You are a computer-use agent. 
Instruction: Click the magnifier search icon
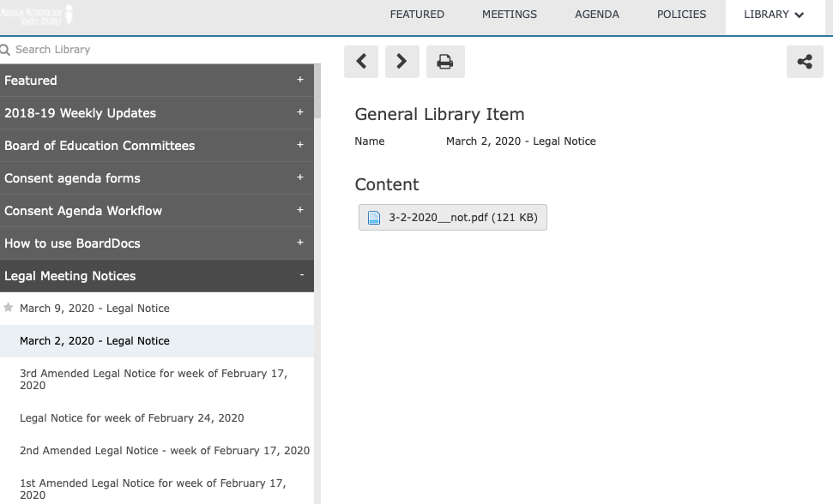click(x=5, y=50)
